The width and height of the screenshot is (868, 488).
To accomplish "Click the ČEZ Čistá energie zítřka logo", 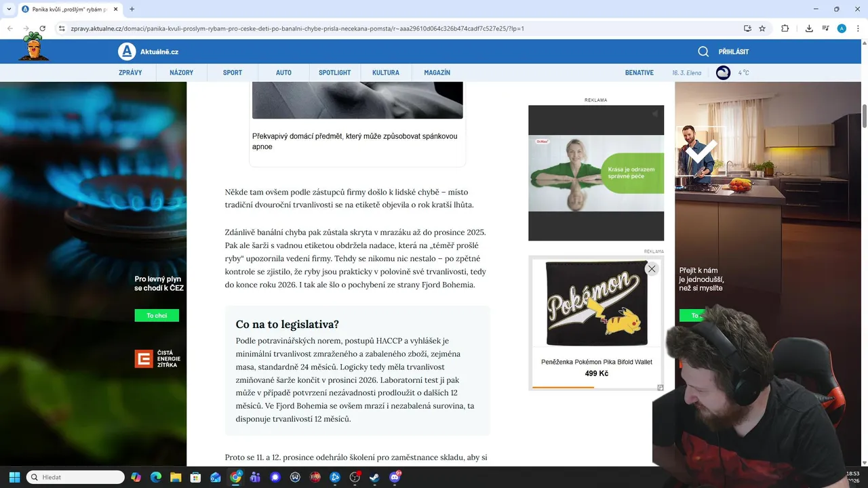I will (x=157, y=359).
